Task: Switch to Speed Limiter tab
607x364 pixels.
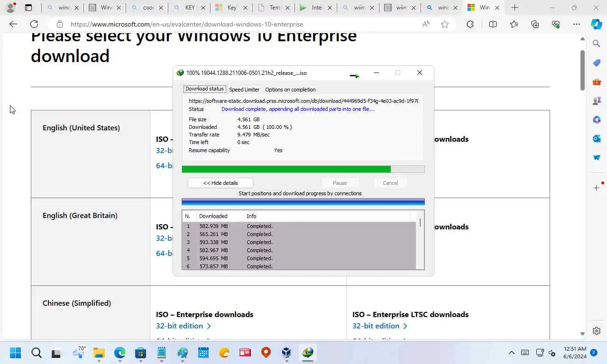Action: point(244,90)
